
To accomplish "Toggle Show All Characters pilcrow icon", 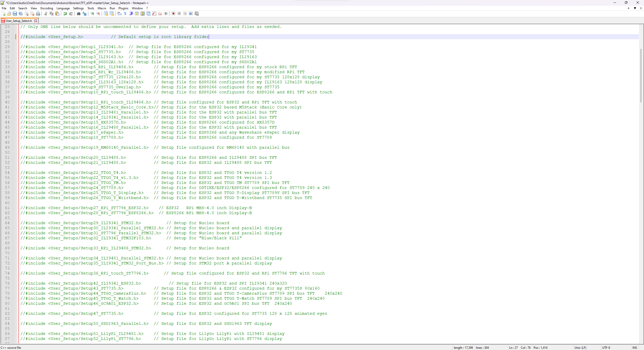I will click(x=125, y=14).
